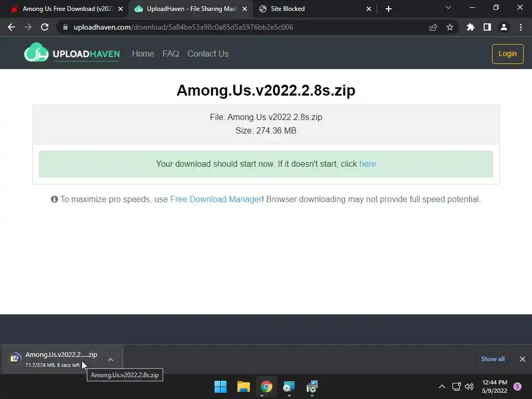Click the 'here' download link
Viewport: 532px width, 399px height.
pyautogui.click(x=367, y=164)
